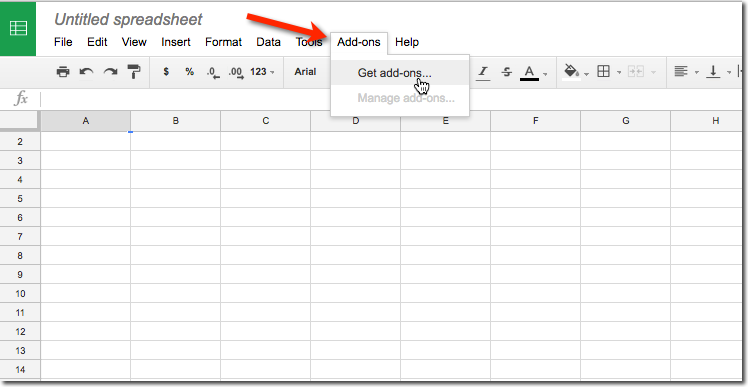Select column C header
Screen dimensions: 748x387
266,121
